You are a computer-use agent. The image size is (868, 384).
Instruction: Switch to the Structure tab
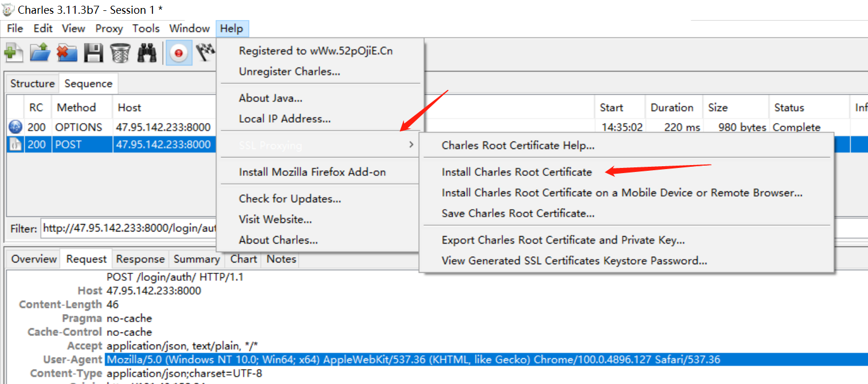[33, 84]
